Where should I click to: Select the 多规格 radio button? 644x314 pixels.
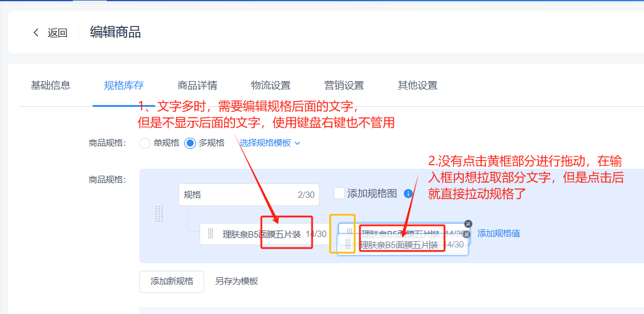[x=190, y=143]
